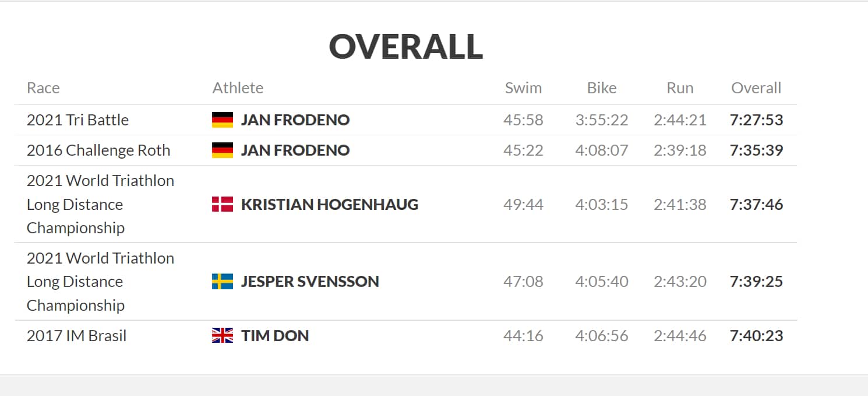Click the 7:27:53 overall time
868x396 pixels.
(756, 120)
